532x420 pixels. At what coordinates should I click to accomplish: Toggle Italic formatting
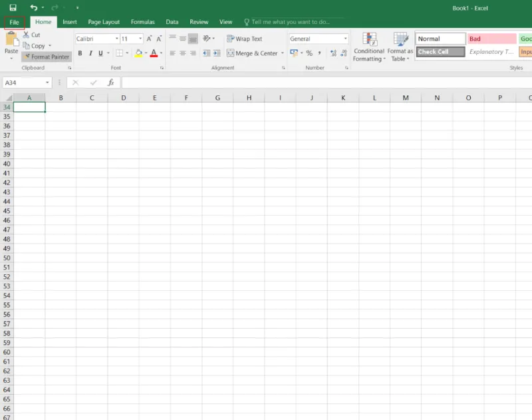(x=90, y=53)
